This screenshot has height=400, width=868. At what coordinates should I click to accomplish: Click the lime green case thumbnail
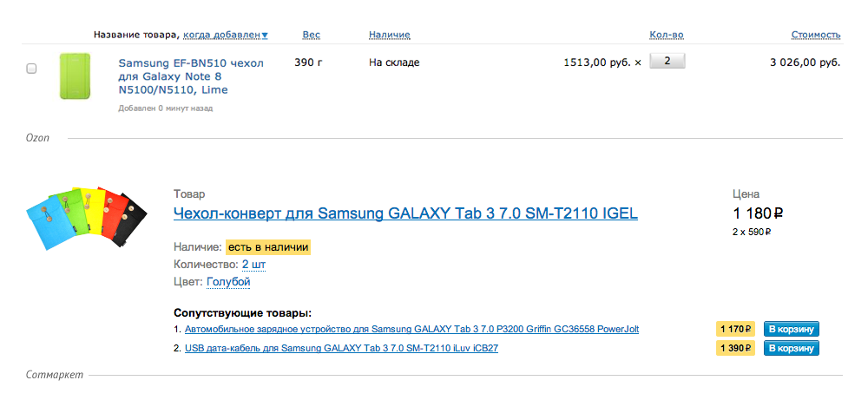(x=76, y=75)
